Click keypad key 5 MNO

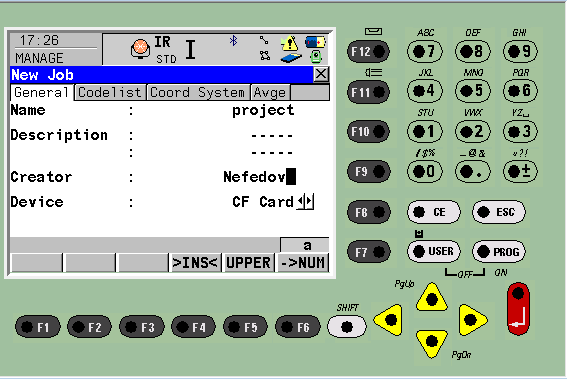(472, 91)
